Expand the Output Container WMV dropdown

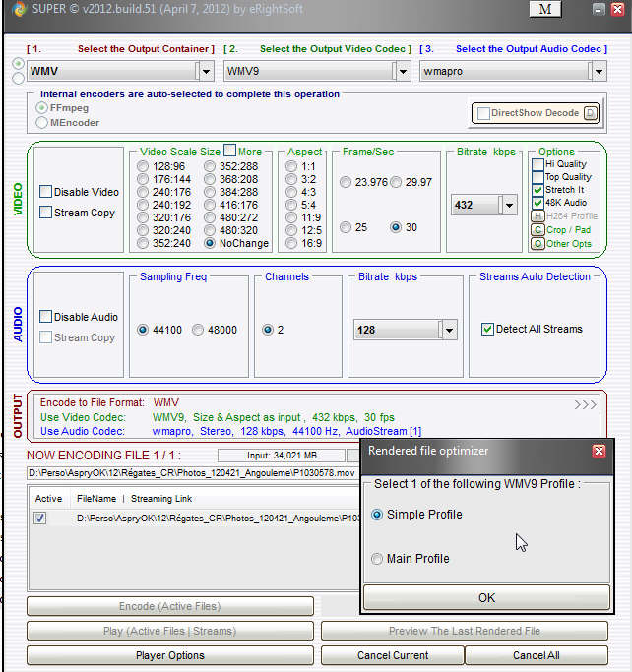click(x=205, y=71)
